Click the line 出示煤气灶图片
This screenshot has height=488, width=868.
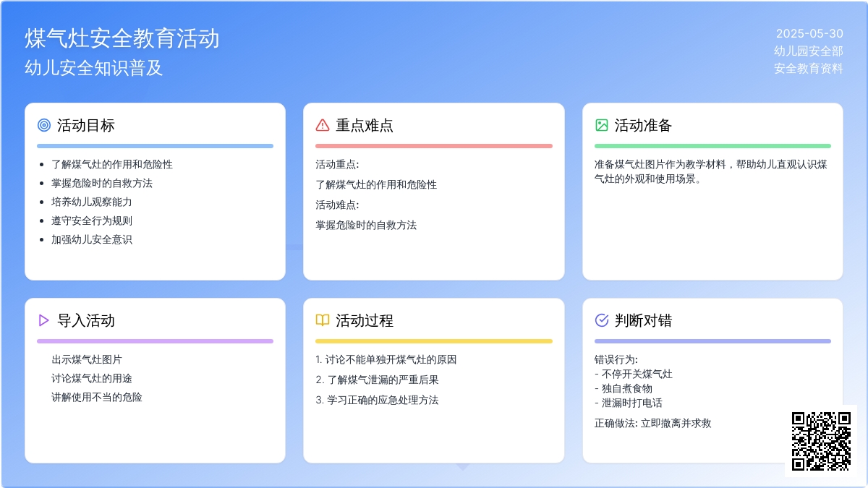[x=87, y=359]
